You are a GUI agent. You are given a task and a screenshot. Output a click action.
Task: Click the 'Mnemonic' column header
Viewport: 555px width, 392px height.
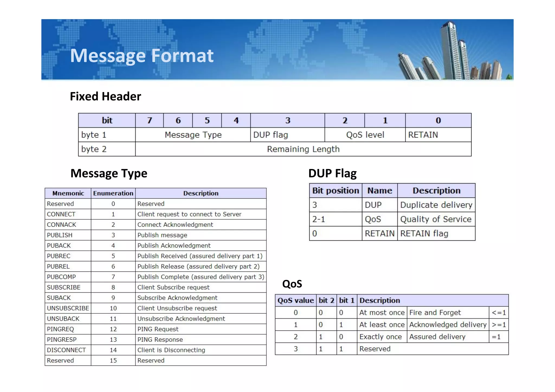(68, 193)
